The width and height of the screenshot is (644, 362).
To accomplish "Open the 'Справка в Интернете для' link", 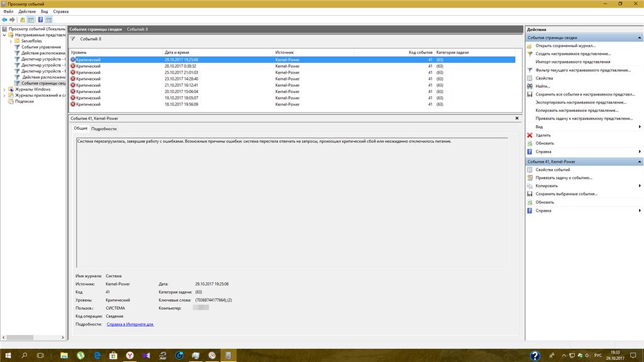I will tap(130, 324).
